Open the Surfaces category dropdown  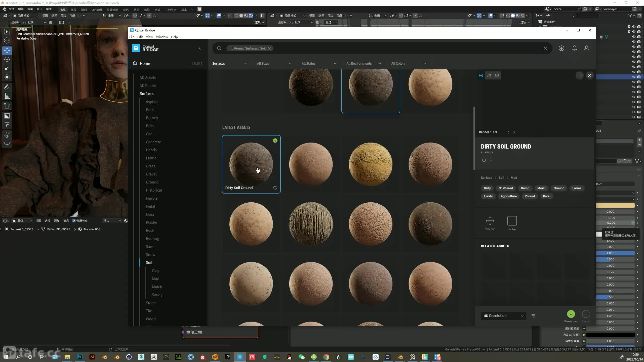pyautogui.click(x=229, y=63)
